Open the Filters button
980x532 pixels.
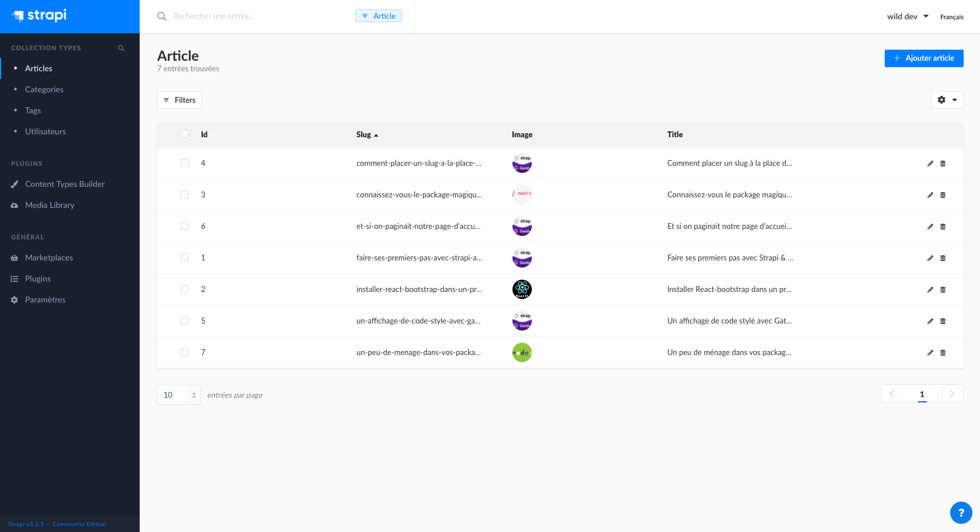179,100
